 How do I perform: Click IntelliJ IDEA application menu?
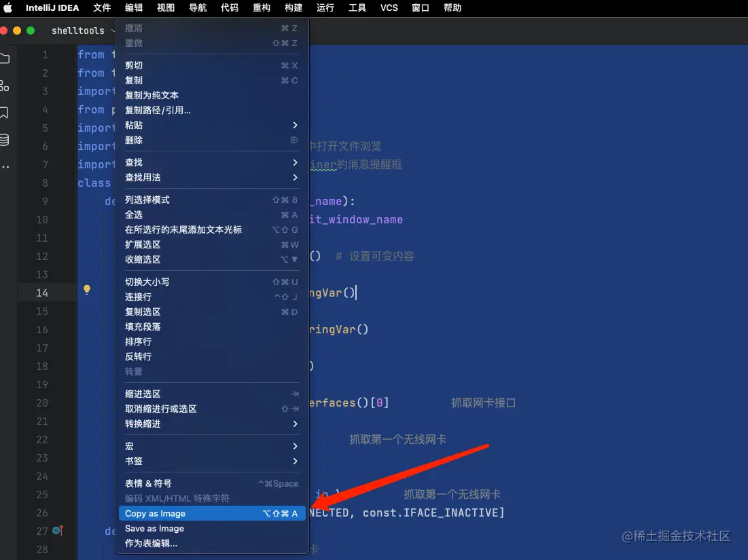pyautogui.click(x=52, y=7)
